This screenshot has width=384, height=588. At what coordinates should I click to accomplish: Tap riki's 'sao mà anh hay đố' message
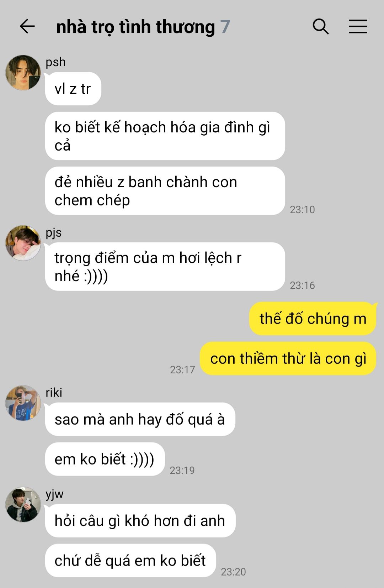[x=140, y=419]
